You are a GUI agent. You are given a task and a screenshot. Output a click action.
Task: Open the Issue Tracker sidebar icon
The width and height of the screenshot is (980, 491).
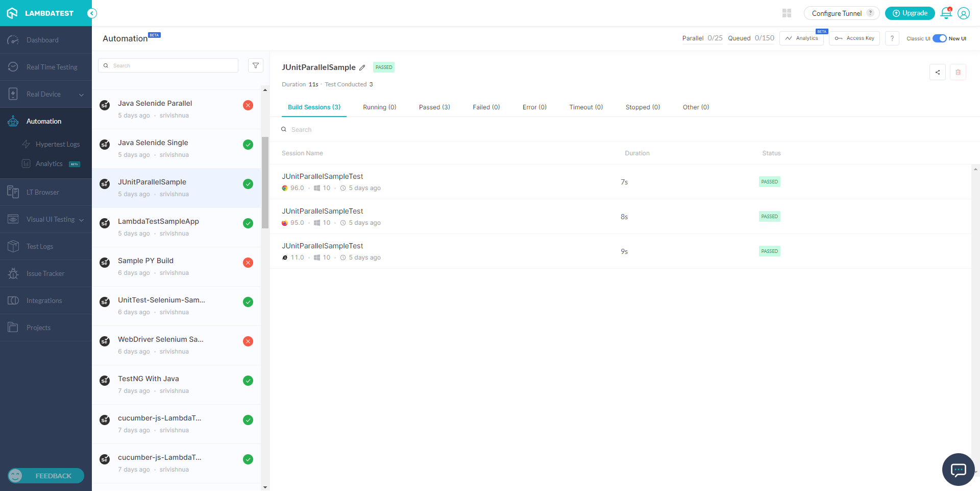tap(13, 273)
